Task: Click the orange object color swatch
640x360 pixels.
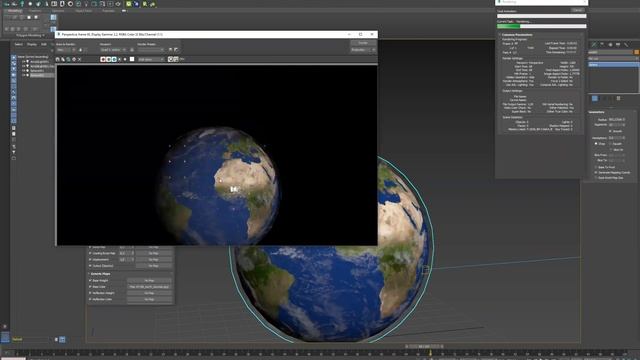Action: 636,52
